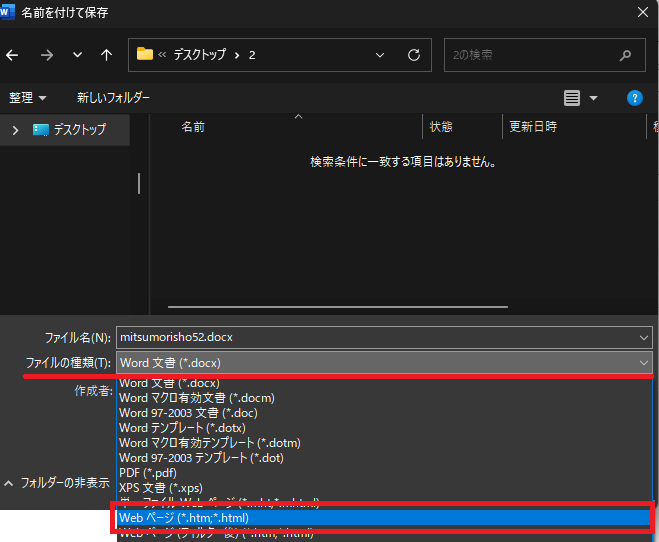The image size is (659, 542).
Task: Close the 名前を付けて保存 dialog
Action: (643, 12)
